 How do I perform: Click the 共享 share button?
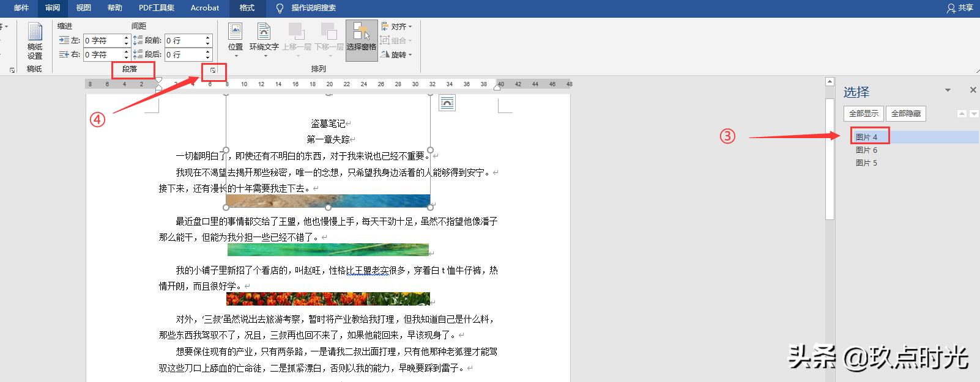pyautogui.click(x=960, y=8)
